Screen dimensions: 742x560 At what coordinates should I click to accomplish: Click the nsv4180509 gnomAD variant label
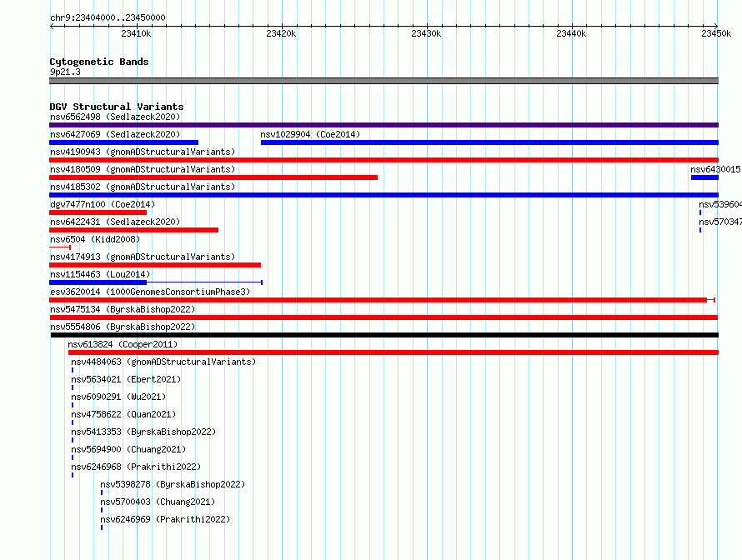[x=143, y=169]
